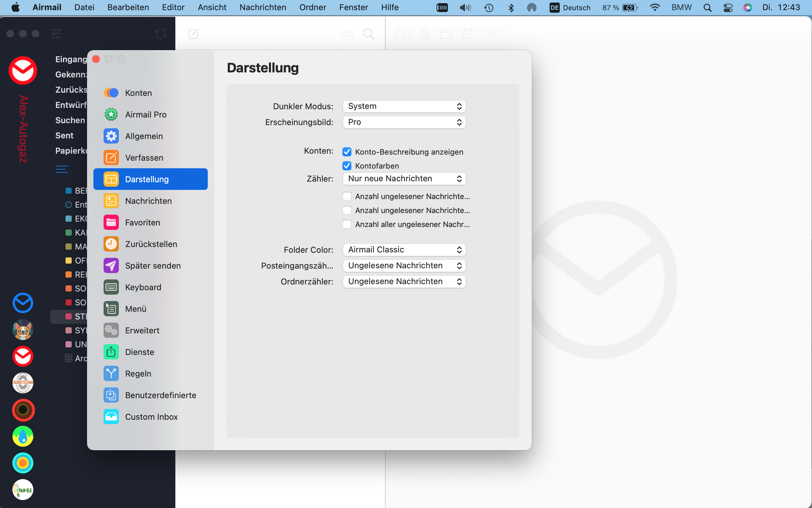Open the Nachrichten menu in menu bar
Screen dimensions: 812x508
(262, 7)
